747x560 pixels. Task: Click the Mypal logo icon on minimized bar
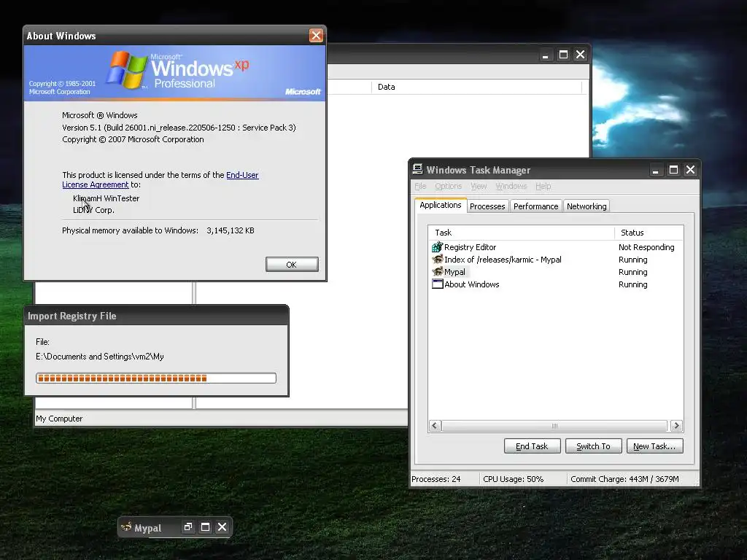[126, 528]
